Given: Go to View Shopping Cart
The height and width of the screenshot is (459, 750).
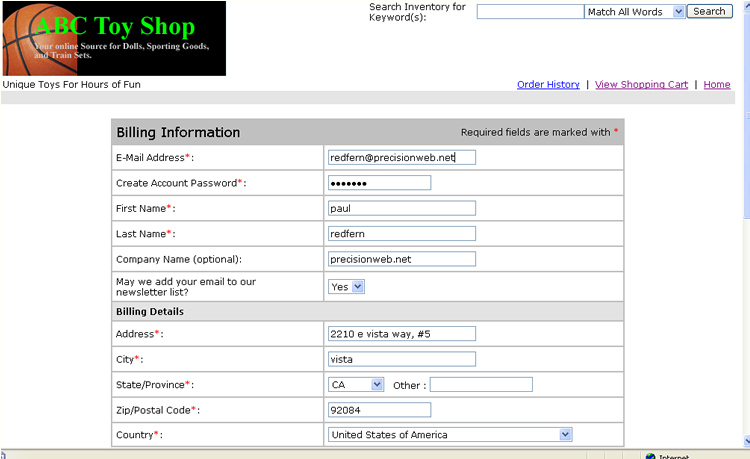Looking at the screenshot, I should point(641,85).
